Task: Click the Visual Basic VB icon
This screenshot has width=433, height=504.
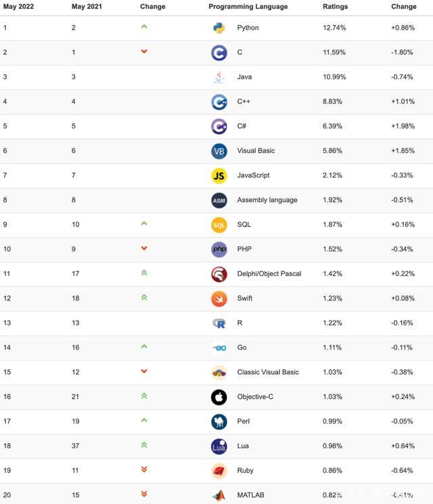Action: click(x=219, y=152)
